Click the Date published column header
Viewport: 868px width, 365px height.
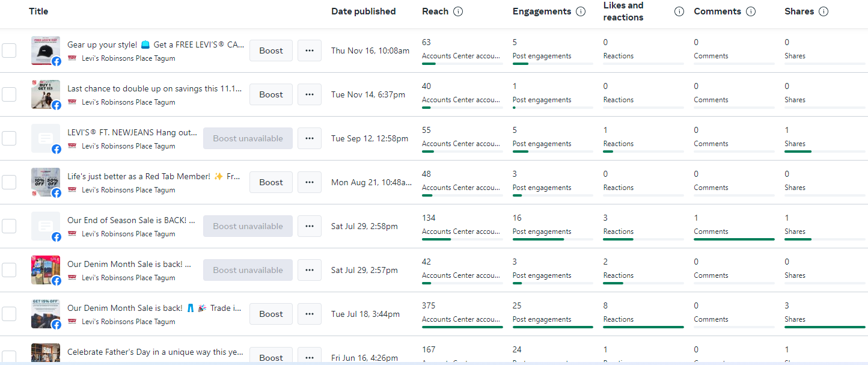tap(363, 11)
